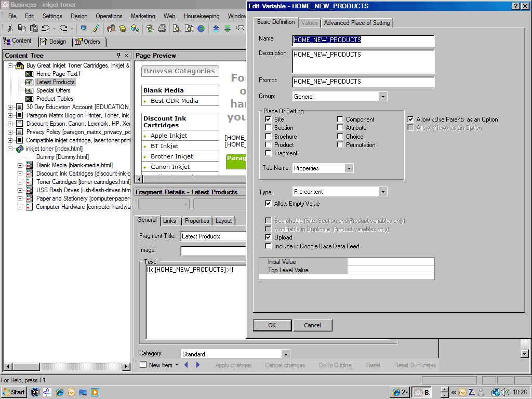This screenshot has width=532, height=399.
Task: Click the paintbrush icon in toolbar
Action: coord(96,28)
